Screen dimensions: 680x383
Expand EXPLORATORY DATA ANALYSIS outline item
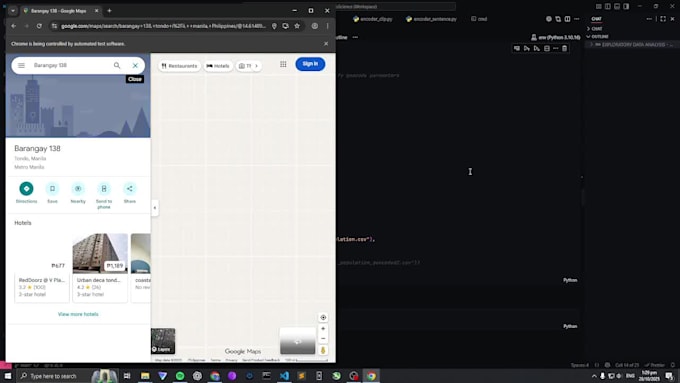592,45
